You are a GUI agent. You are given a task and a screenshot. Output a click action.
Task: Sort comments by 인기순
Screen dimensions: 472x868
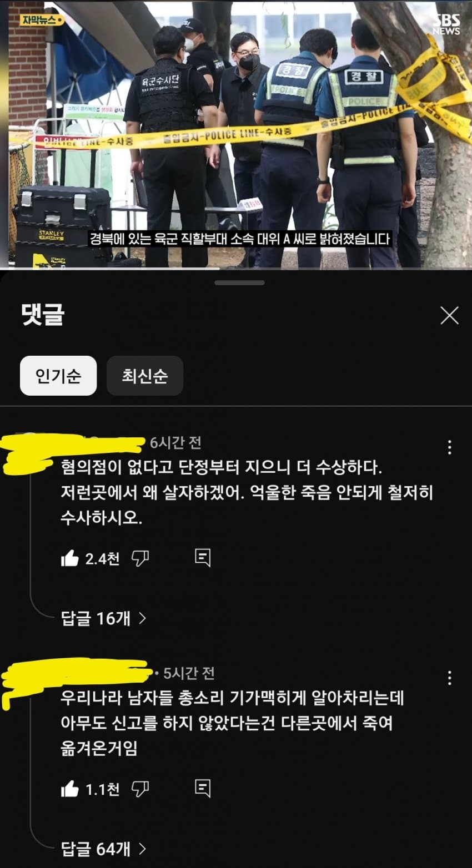pyautogui.click(x=58, y=376)
